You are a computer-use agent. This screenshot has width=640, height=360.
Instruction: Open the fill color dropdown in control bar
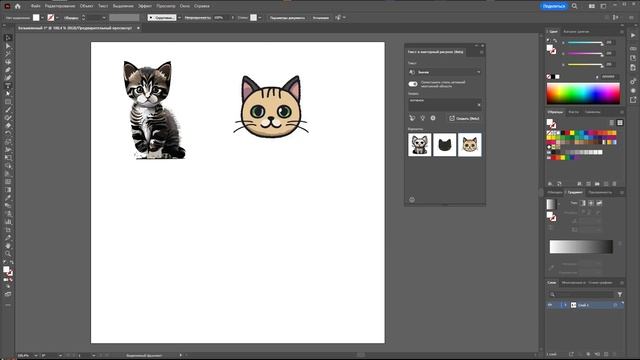tap(42, 18)
